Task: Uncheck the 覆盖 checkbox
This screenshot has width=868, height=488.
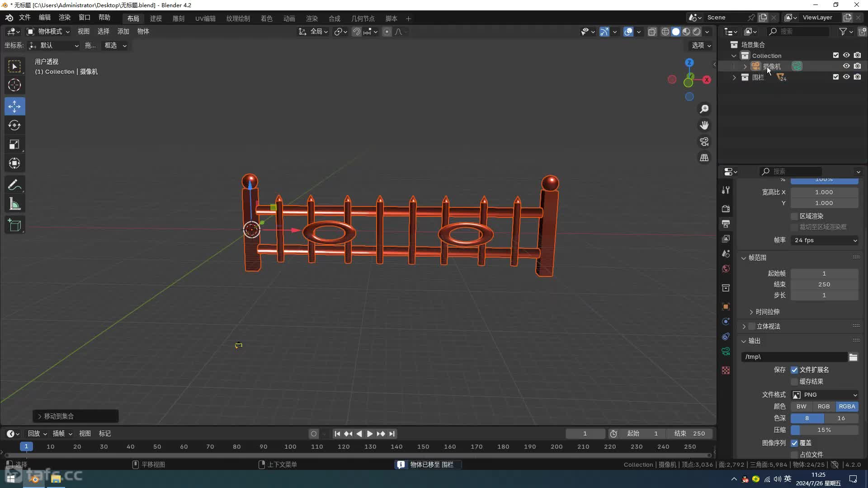Action: tap(794, 443)
